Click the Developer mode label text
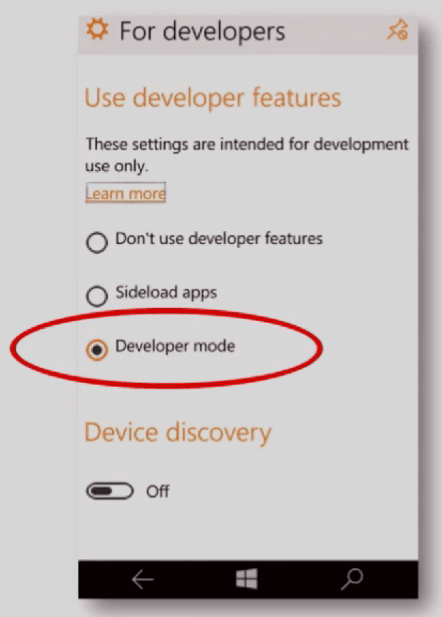Viewport: 442px width, 617px height. pyautogui.click(x=175, y=346)
